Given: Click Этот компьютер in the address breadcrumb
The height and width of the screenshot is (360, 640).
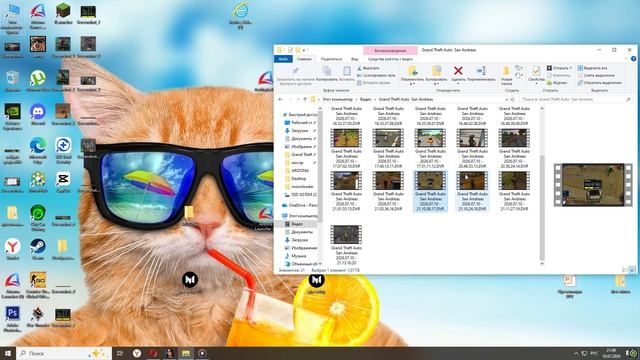Looking at the screenshot, I should (x=337, y=99).
